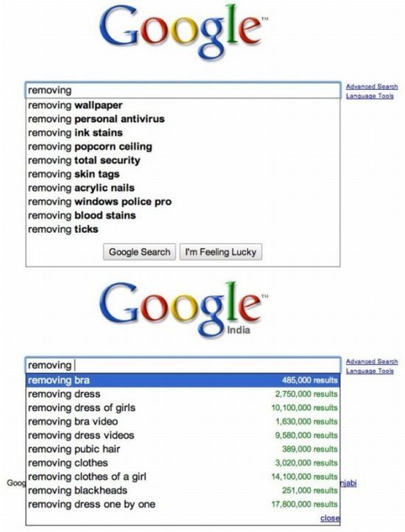Image resolution: width=405 pixels, height=532 pixels.
Task: Choose the "removing blackheads" suggestion
Action: (x=183, y=490)
